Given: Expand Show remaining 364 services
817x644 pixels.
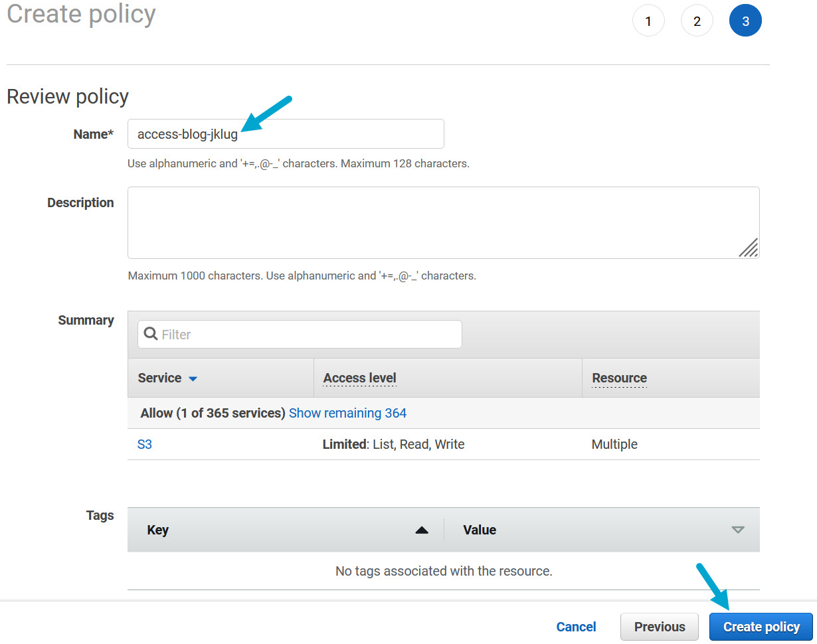Looking at the screenshot, I should pos(347,413).
